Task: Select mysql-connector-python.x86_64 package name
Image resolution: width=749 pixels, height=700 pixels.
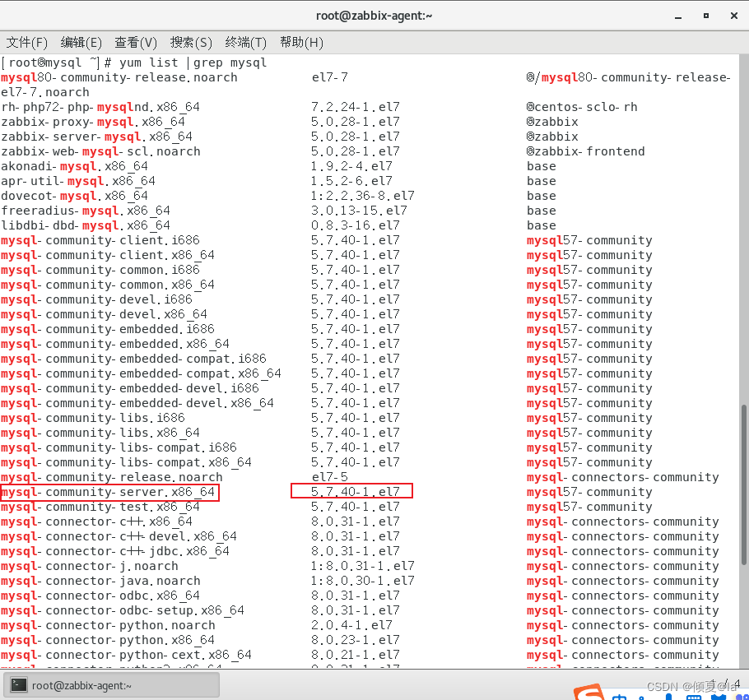Action: point(108,640)
